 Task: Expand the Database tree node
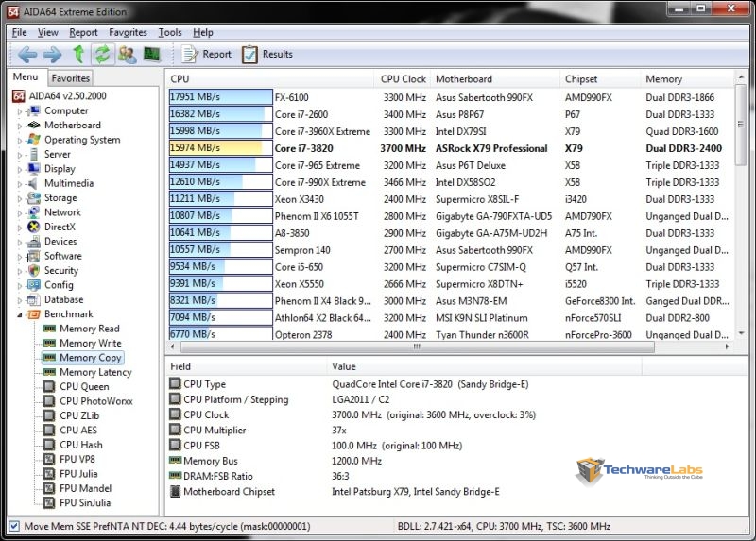pos(19,300)
